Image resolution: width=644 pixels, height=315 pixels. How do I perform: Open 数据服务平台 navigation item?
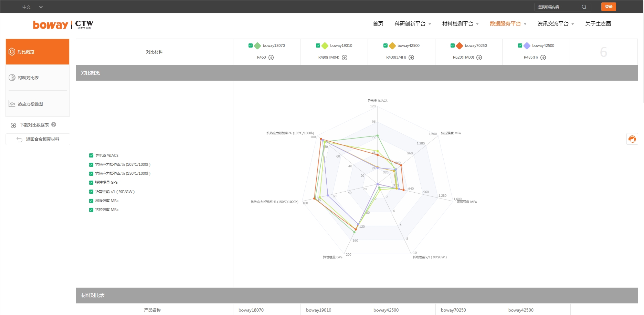tap(505, 24)
